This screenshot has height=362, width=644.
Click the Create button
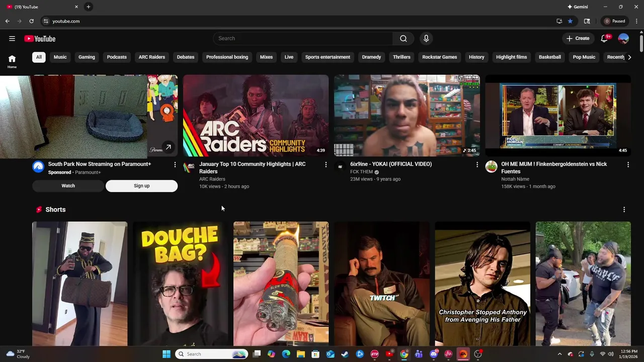click(578, 39)
